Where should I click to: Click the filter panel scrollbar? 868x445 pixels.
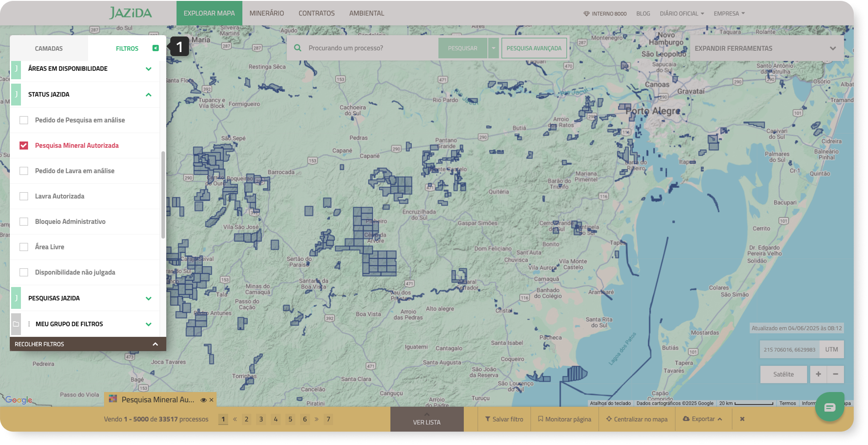pyautogui.click(x=163, y=195)
